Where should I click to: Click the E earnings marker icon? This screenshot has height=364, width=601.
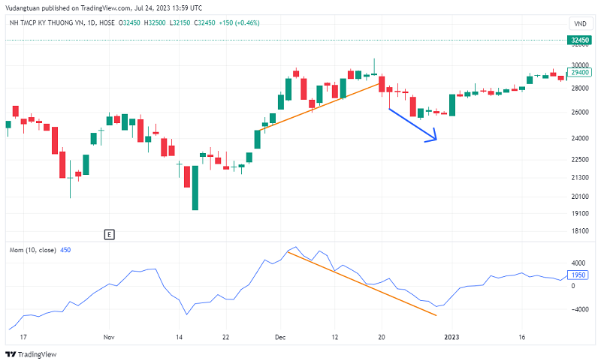pyautogui.click(x=110, y=235)
